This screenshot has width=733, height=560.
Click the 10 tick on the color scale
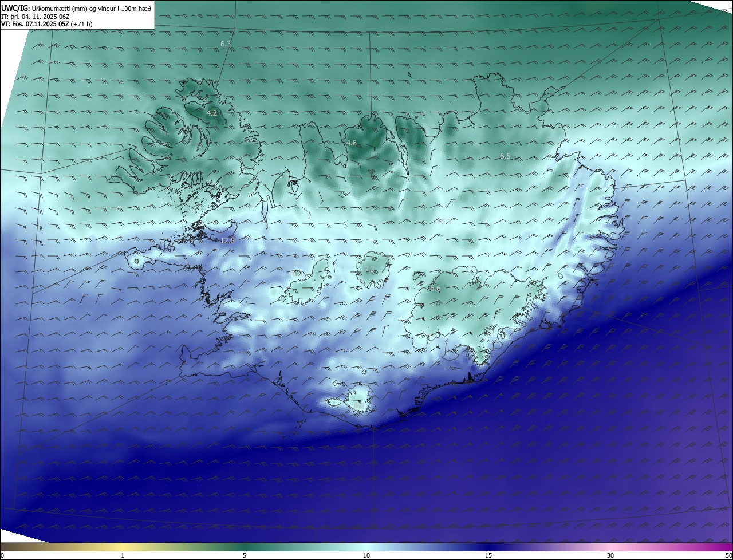[x=366, y=555]
